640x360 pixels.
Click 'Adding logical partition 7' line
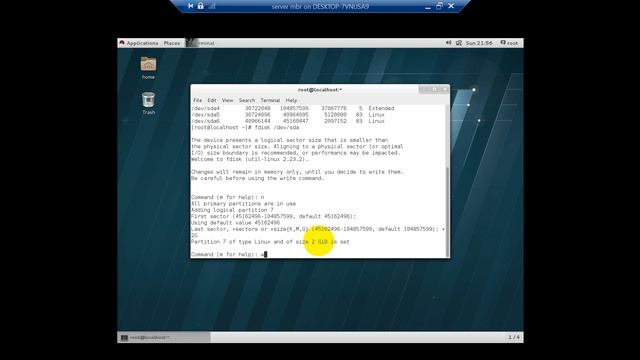click(232, 210)
